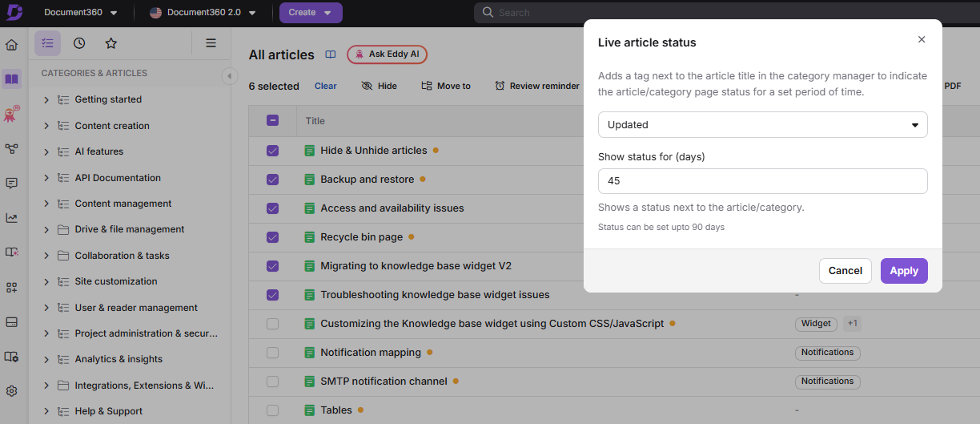Collapse the category panel with arrow handle
980x424 pixels.
click(x=228, y=76)
